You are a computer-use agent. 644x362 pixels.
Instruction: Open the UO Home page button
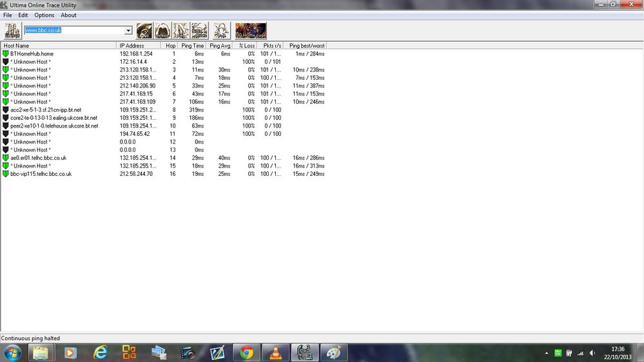[x=251, y=31]
